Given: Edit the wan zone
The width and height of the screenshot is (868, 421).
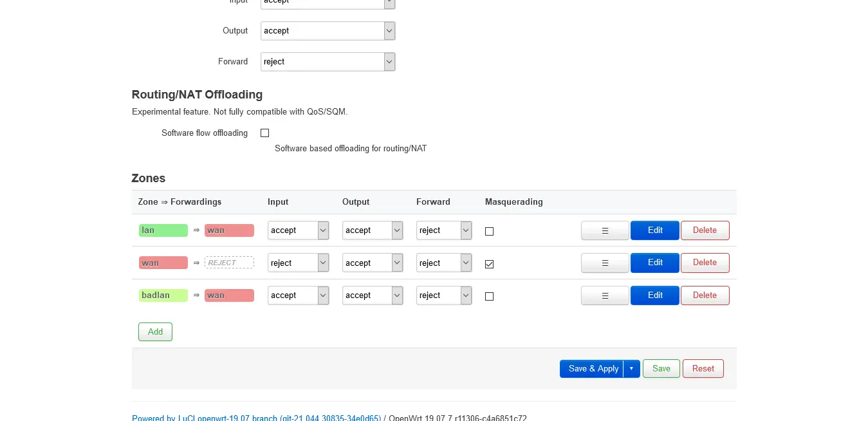Looking at the screenshot, I should coord(655,263).
